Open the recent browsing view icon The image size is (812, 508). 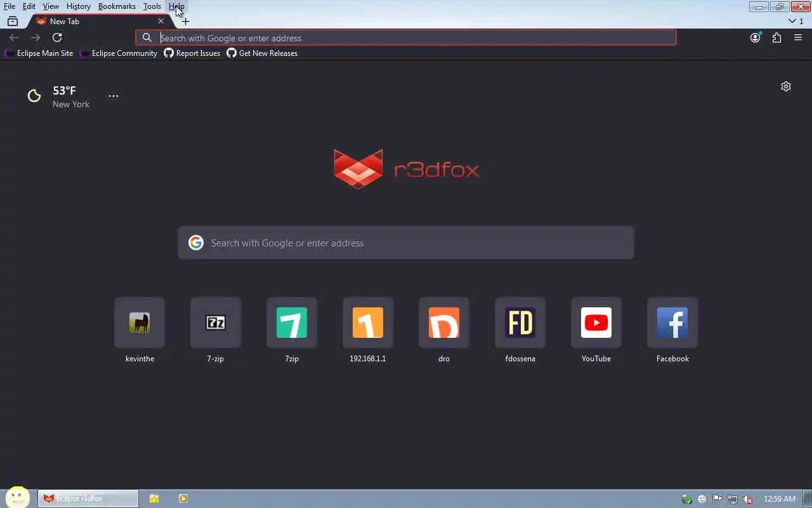(13, 21)
